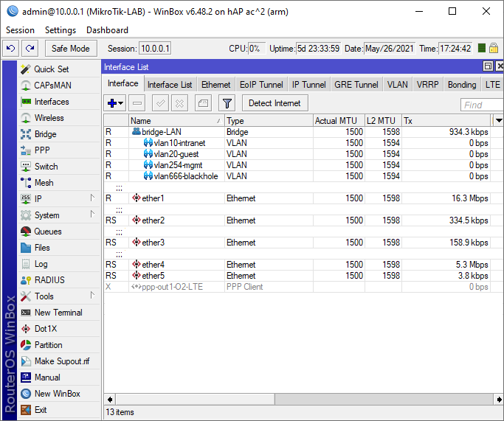504x421 pixels.
Task: Click the Type column header
Action: click(269, 121)
